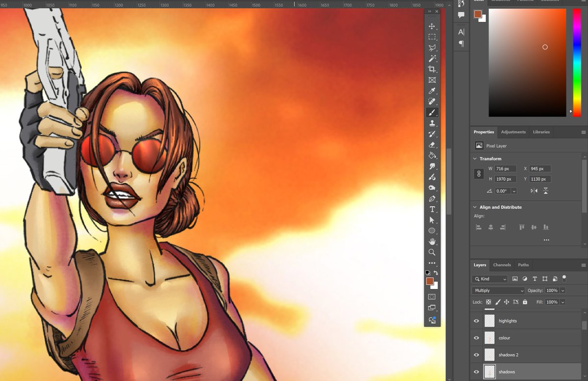This screenshot has height=381, width=588.
Task: Flip the layer horizontally
Action: tap(534, 191)
